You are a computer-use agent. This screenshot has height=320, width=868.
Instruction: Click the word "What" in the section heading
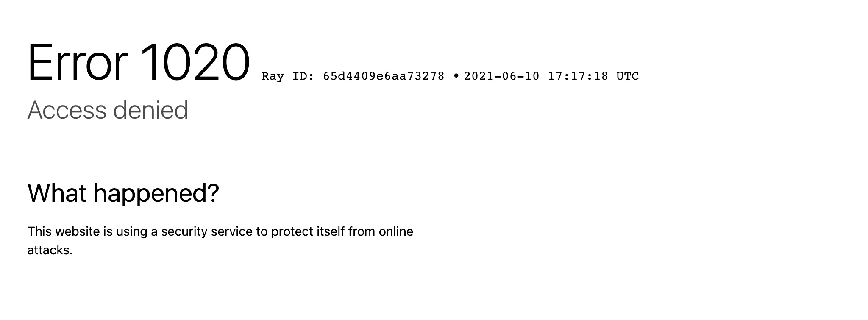57,193
